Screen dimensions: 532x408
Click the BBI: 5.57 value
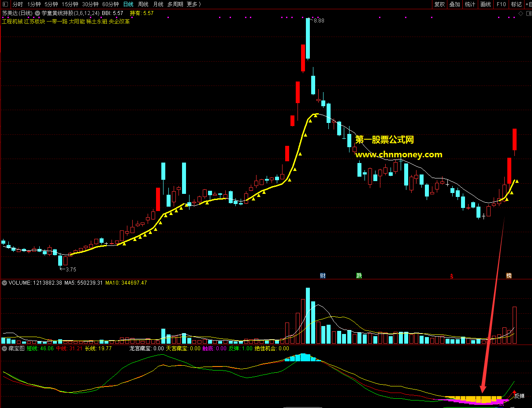[x=112, y=13]
